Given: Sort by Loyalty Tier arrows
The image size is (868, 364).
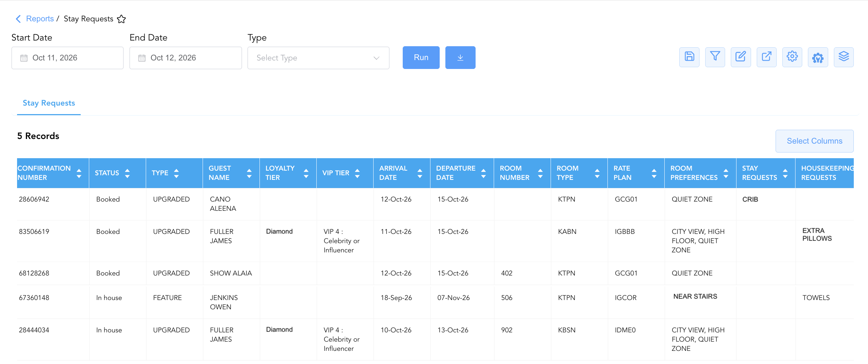Looking at the screenshot, I should (306, 173).
